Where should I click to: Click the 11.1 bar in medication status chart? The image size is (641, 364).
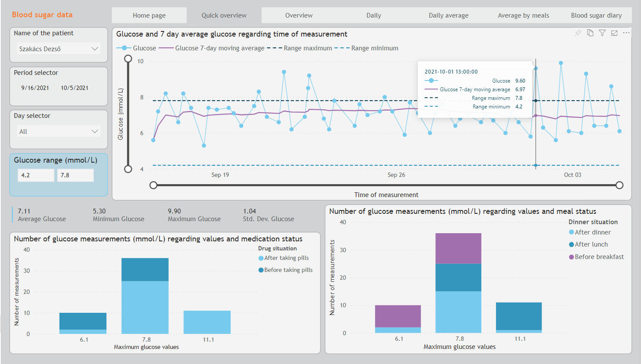[x=207, y=322]
